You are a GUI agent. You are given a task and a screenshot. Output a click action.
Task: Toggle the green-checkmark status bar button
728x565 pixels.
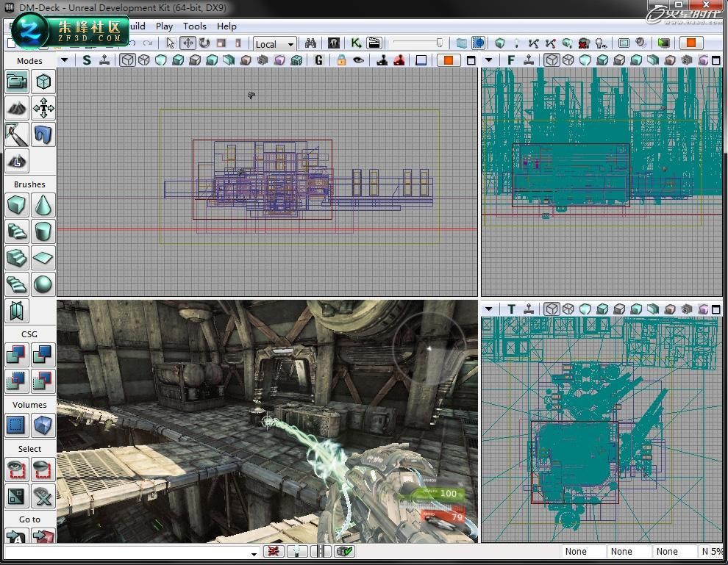[x=345, y=551]
